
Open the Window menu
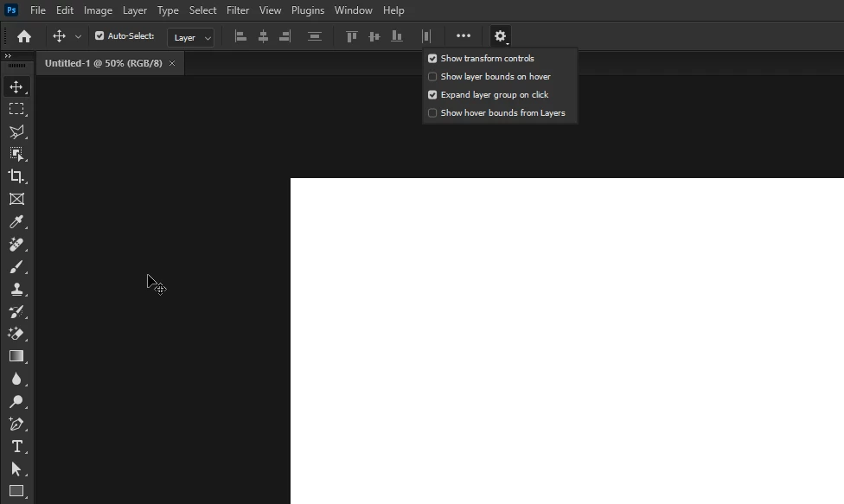[x=353, y=10]
